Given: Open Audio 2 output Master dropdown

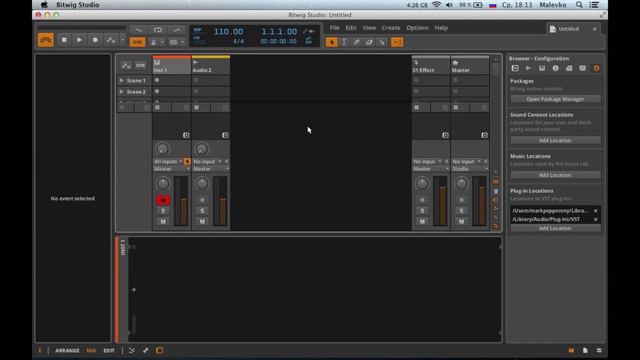Looking at the screenshot, I should click(x=211, y=169).
